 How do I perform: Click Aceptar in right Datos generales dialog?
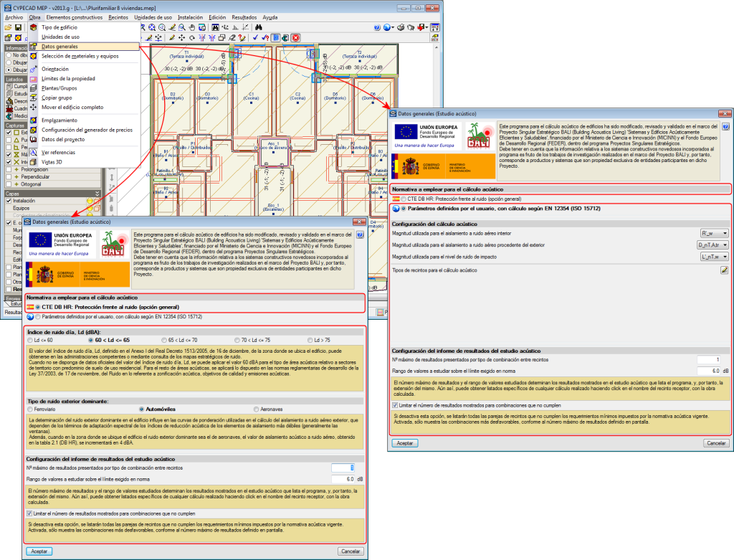[405, 443]
